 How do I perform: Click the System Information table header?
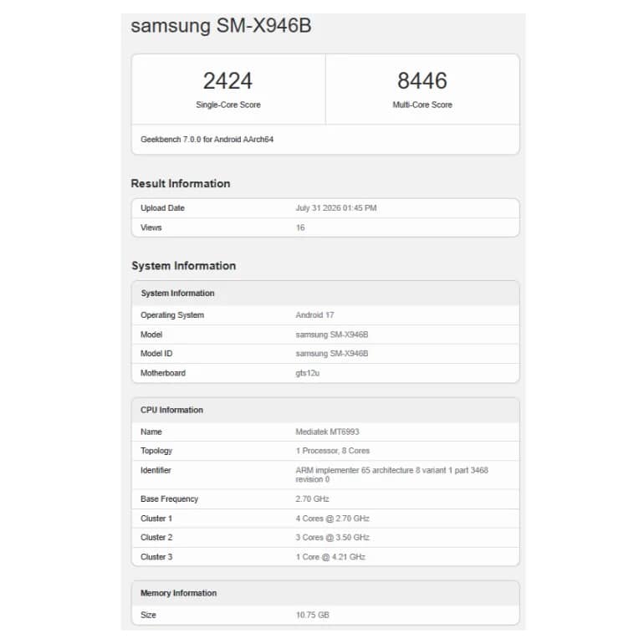click(x=177, y=294)
